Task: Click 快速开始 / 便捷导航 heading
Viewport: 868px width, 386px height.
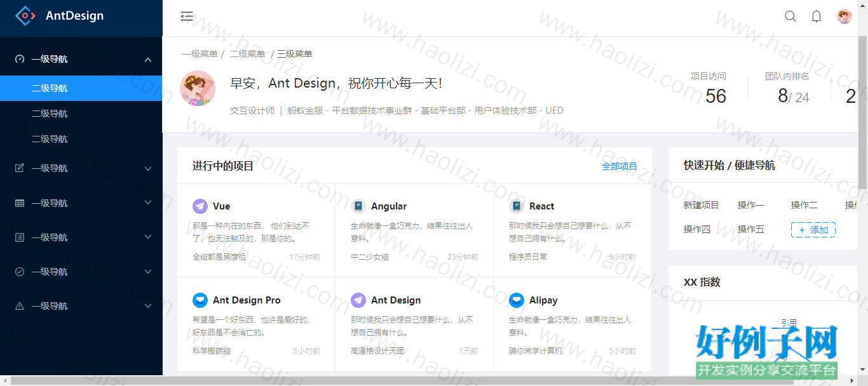Action: coord(729,166)
